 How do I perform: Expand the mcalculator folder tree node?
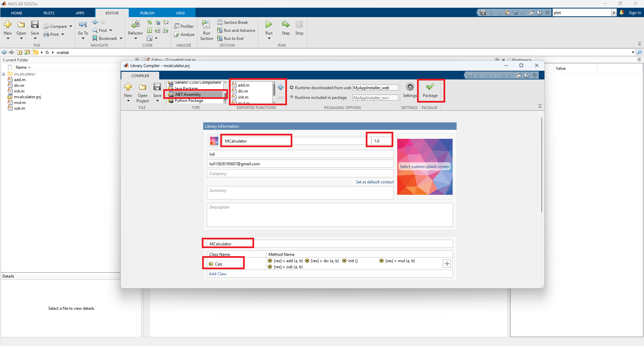(4, 74)
